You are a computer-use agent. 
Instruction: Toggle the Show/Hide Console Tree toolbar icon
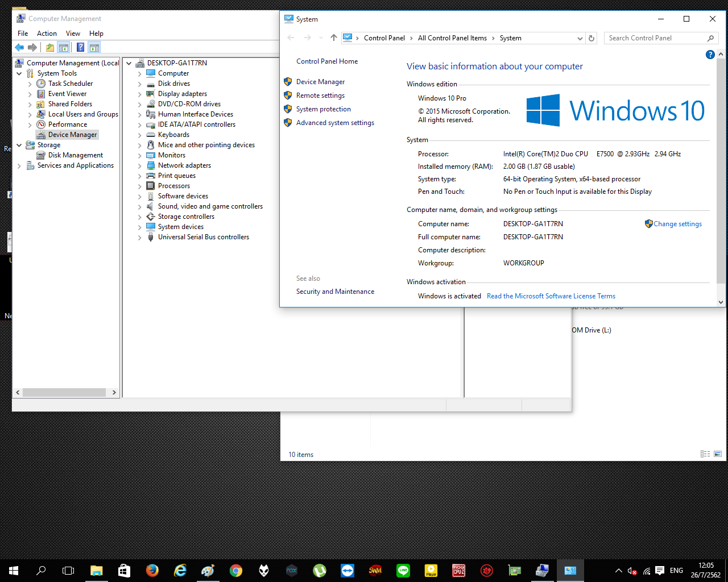point(64,47)
